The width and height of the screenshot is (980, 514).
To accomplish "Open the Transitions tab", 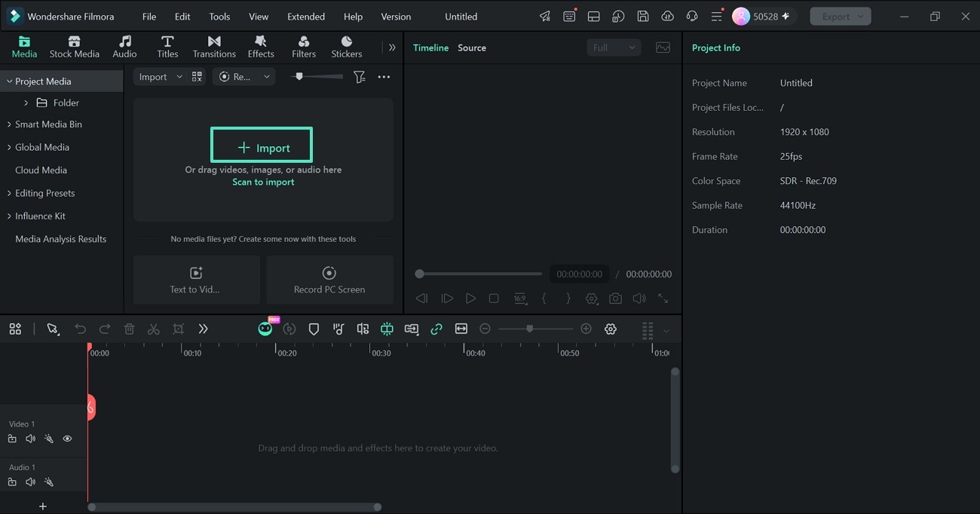I will pyautogui.click(x=214, y=47).
